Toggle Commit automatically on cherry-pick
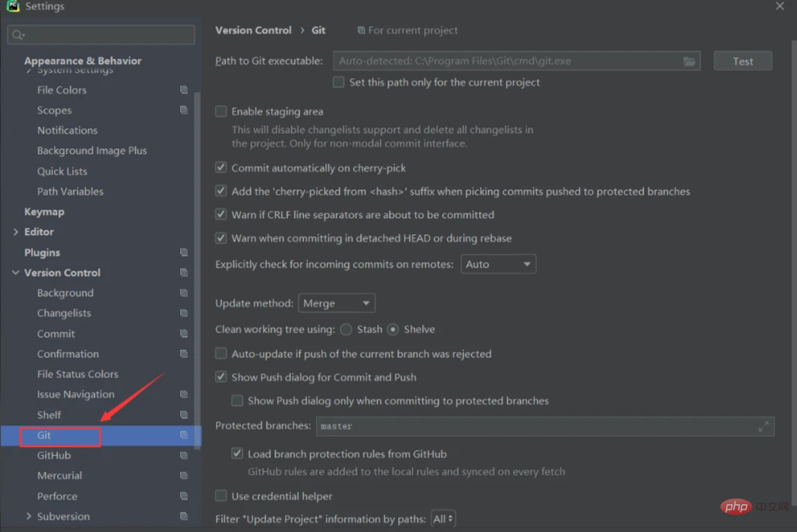797x532 pixels. click(x=221, y=168)
